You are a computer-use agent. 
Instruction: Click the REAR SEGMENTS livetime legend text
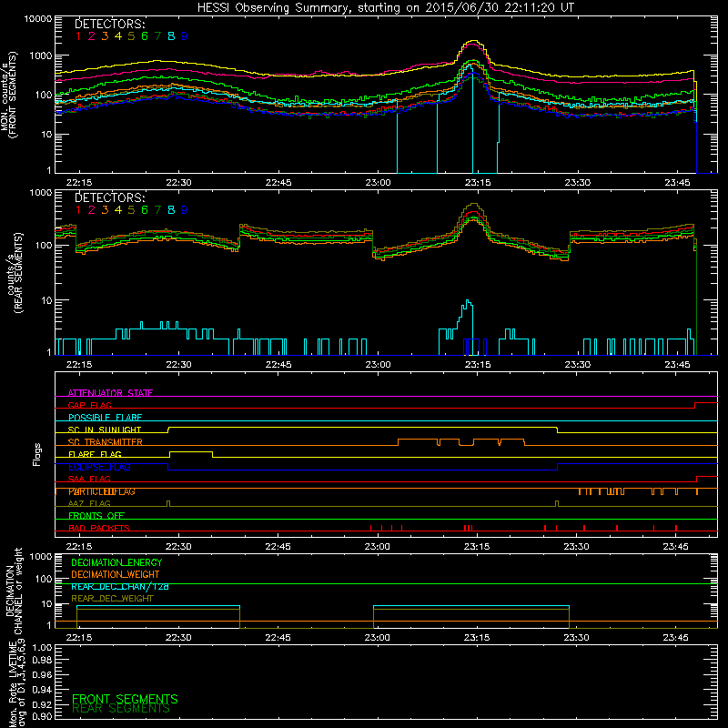(x=121, y=709)
